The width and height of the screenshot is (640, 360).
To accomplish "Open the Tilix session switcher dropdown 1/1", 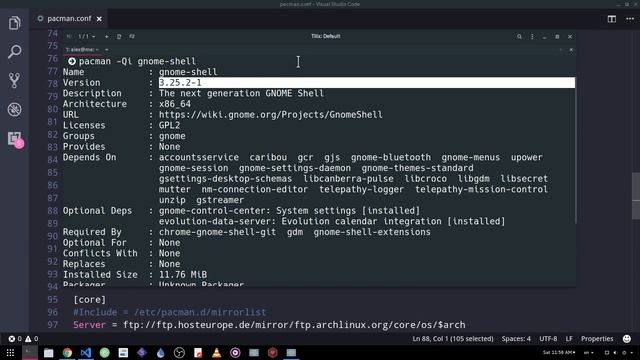I will [87, 36].
